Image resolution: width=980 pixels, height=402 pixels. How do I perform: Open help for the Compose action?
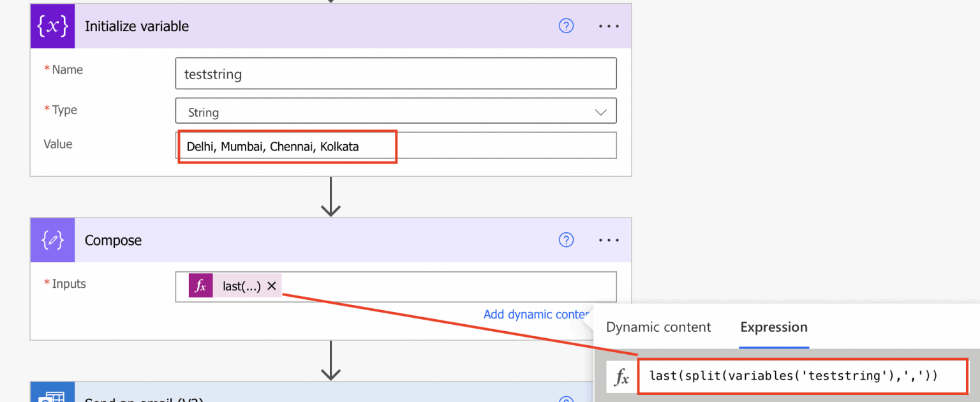pyautogui.click(x=566, y=240)
